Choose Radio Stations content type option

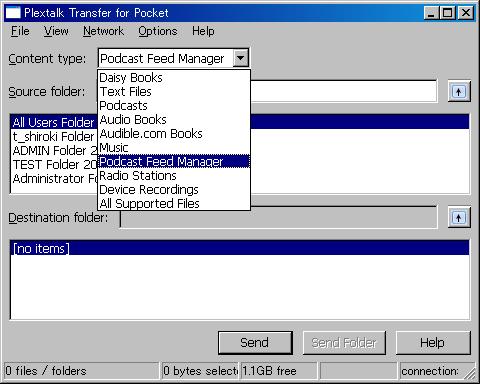[x=174, y=175]
